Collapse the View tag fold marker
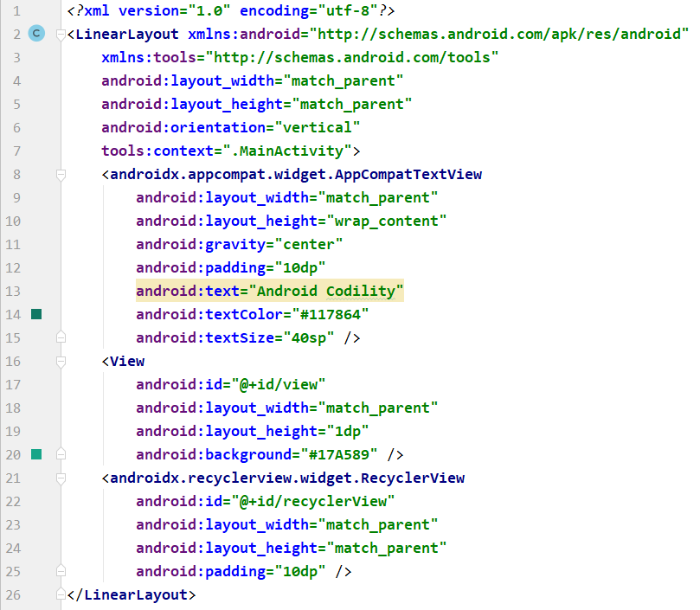The height and width of the screenshot is (610, 700). pyautogui.click(x=61, y=361)
